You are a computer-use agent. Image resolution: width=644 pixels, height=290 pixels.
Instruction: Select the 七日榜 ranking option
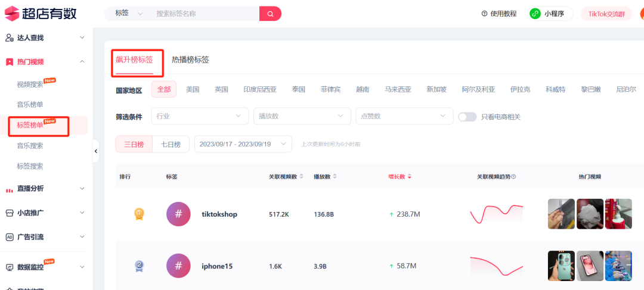click(x=171, y=144)
